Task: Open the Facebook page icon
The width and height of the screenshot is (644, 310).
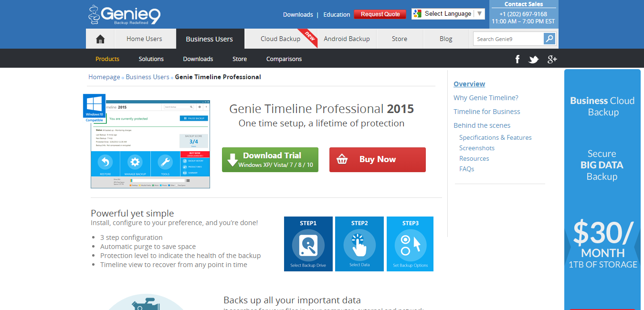Action: (517, 59)
